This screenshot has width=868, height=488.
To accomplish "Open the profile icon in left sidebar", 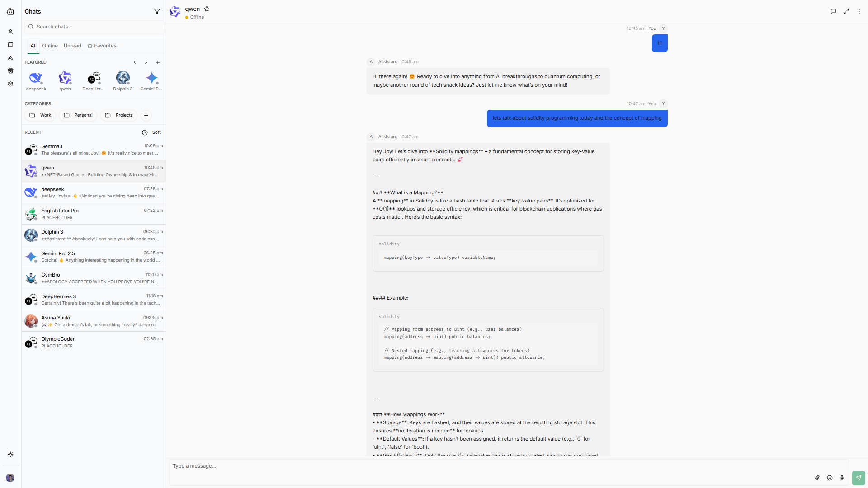I will 10,32.
